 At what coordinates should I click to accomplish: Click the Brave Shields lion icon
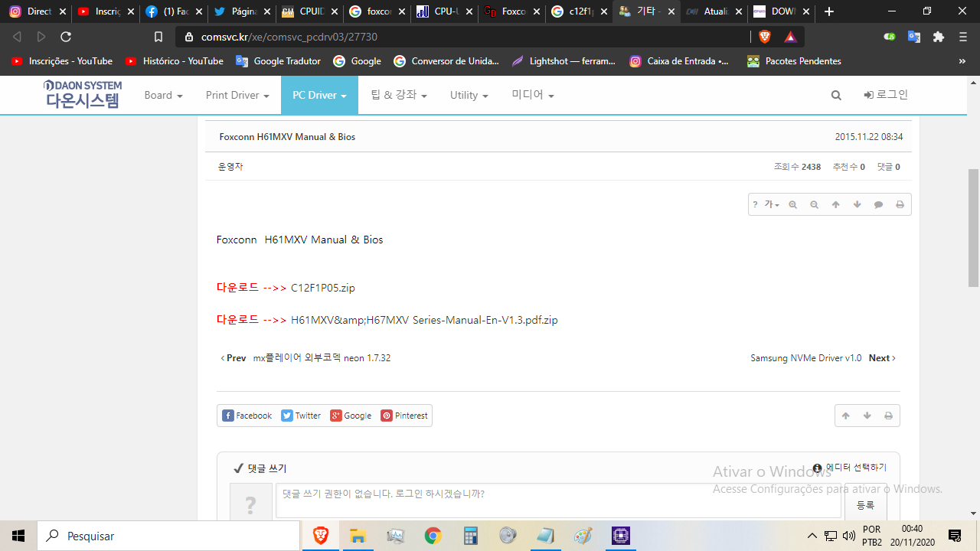coord(764,37)
